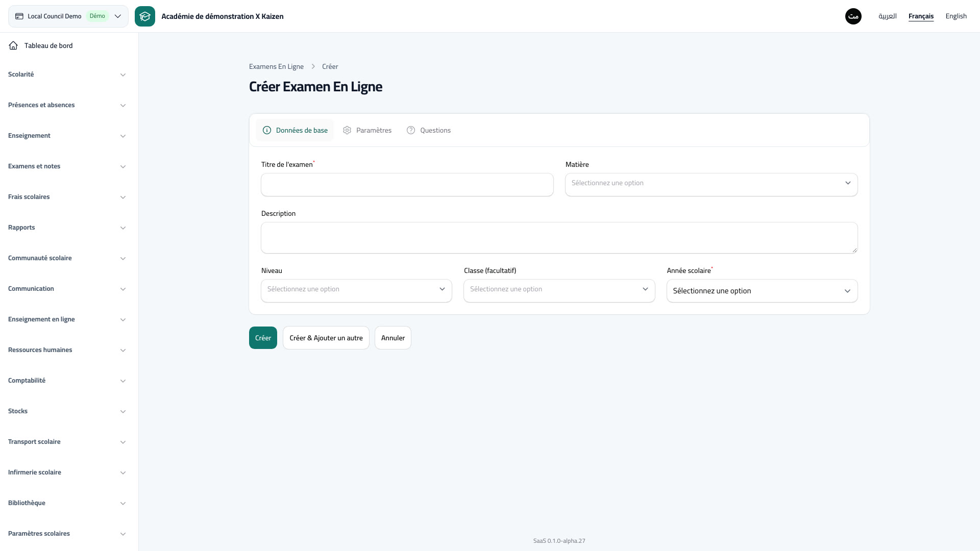Switch to the Questions tab

(x=429, y=130)
